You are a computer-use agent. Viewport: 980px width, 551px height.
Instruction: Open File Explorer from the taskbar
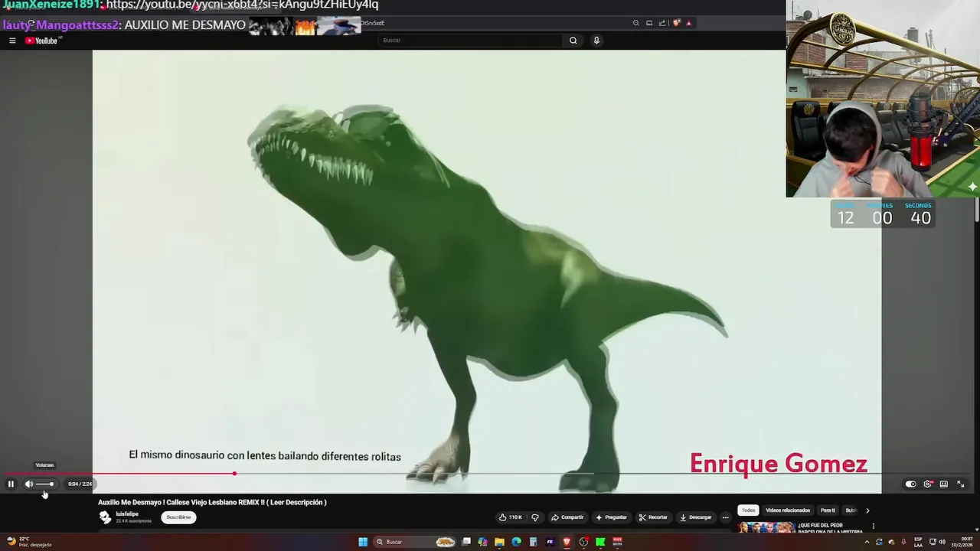[499, 542]
